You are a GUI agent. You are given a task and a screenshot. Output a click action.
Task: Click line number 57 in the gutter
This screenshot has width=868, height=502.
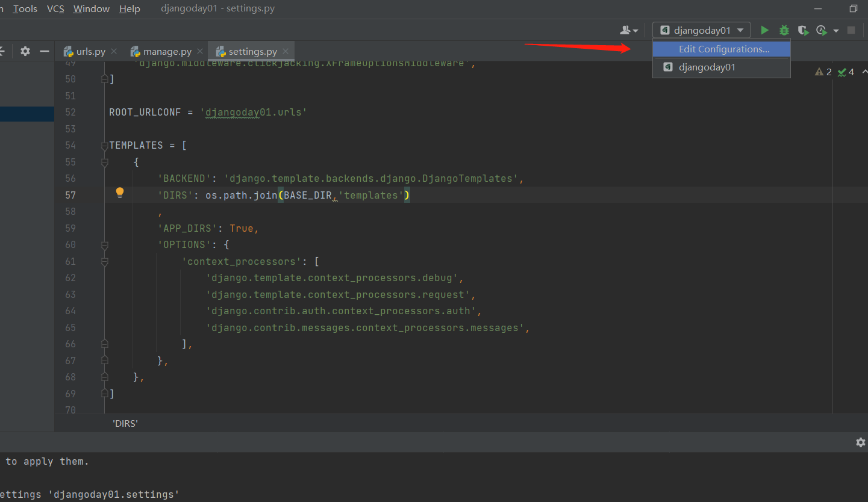[x=70, y=196]
